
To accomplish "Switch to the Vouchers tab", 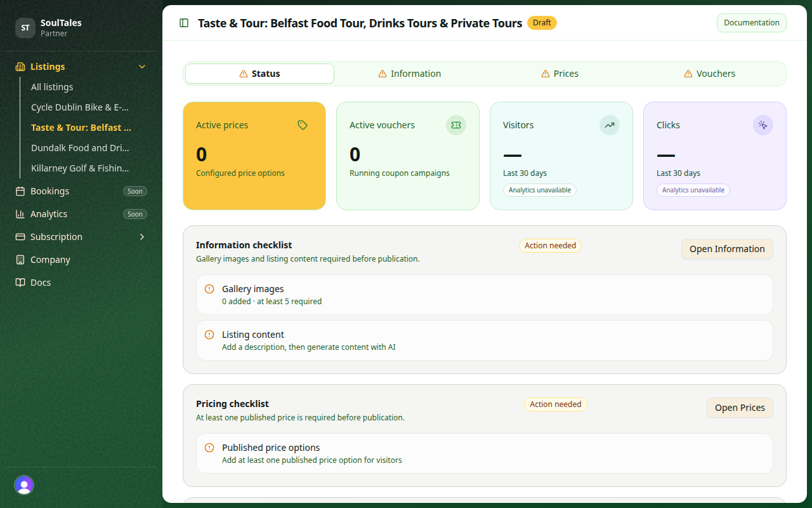I will (x=709, y=74).
